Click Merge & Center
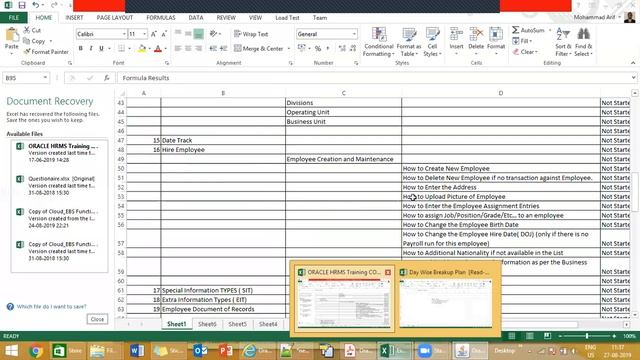 point(259,49)
